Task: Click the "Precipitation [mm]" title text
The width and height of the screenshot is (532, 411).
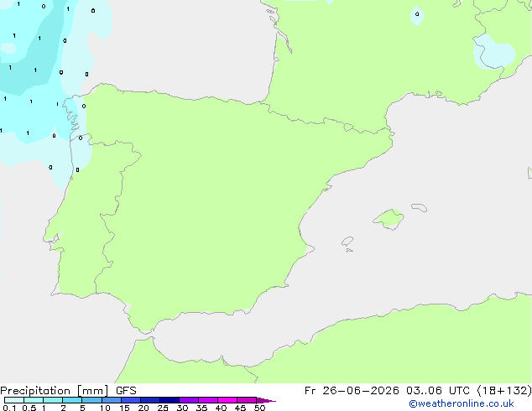Action: (x=55, y=391)
